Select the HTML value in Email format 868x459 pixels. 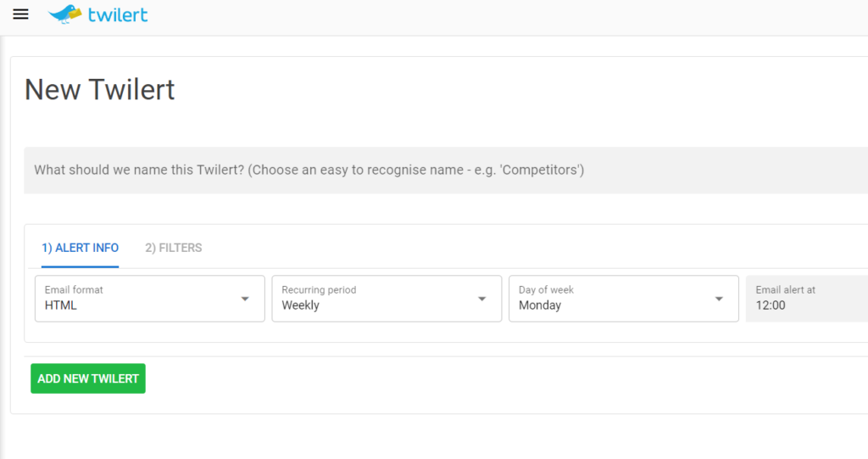click(x=61, y=305)
